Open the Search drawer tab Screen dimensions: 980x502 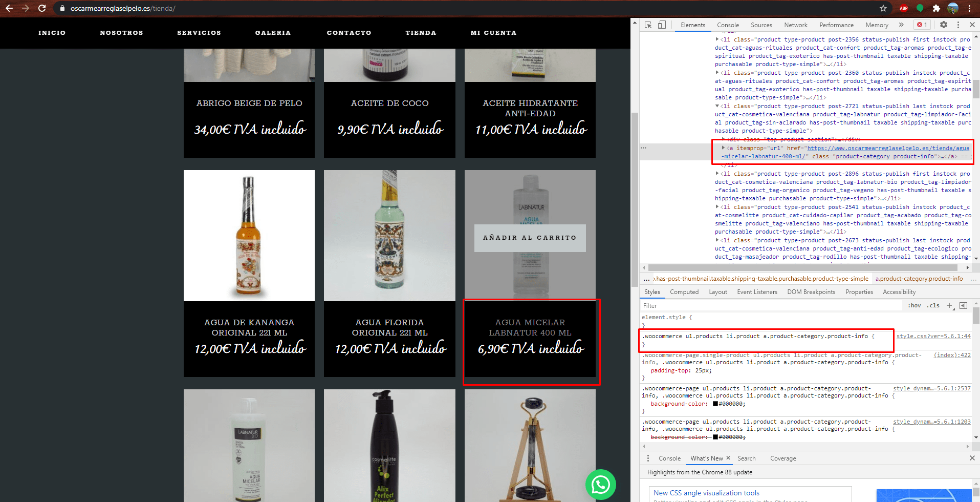click(x=746, y=458)
